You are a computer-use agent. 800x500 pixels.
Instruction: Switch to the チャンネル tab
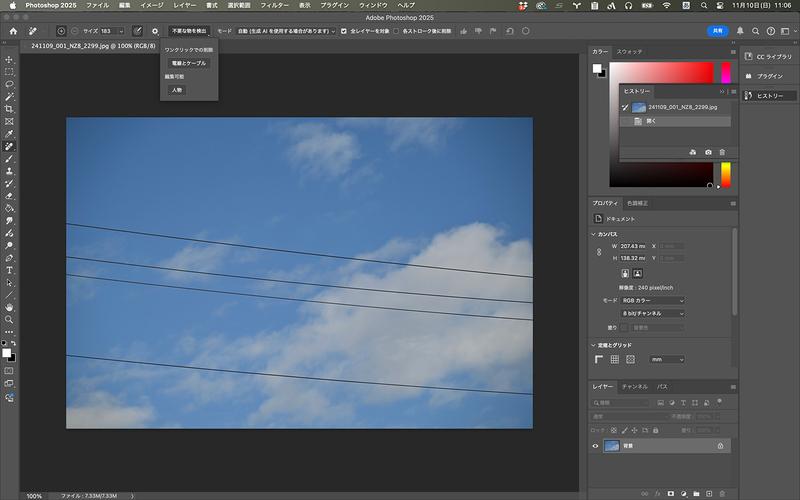point(634,386)
